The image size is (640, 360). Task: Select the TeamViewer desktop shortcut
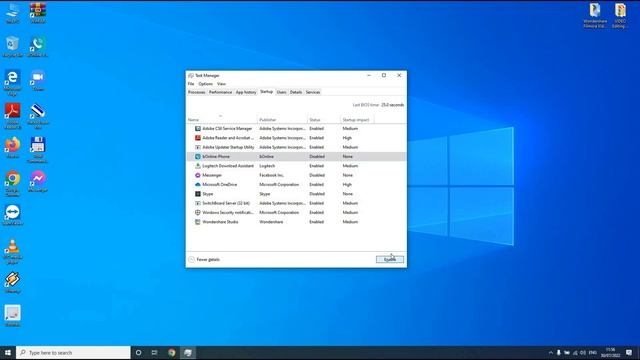coord(13,215)
